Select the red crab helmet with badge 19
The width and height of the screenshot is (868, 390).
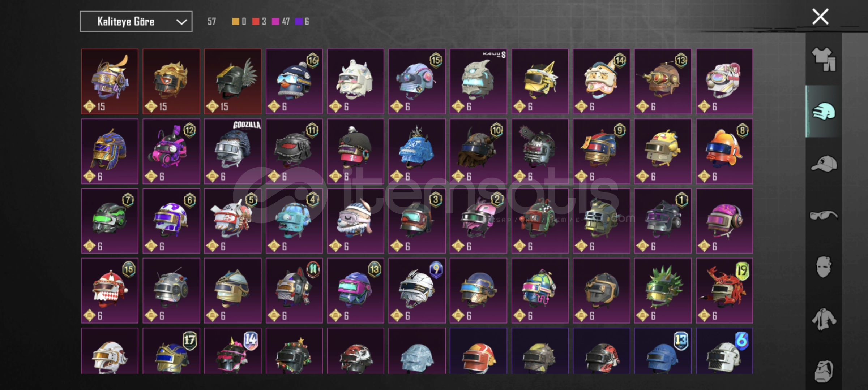click(724, 291)
